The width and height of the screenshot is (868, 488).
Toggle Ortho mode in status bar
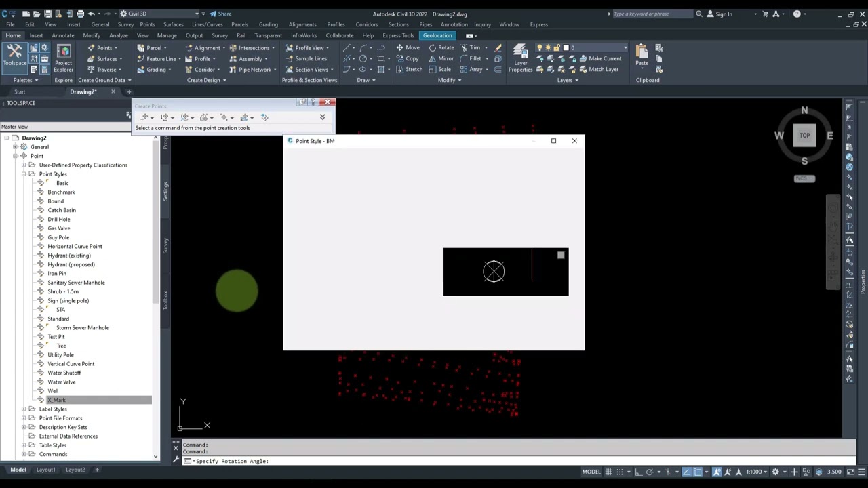[x=639, y=472]
